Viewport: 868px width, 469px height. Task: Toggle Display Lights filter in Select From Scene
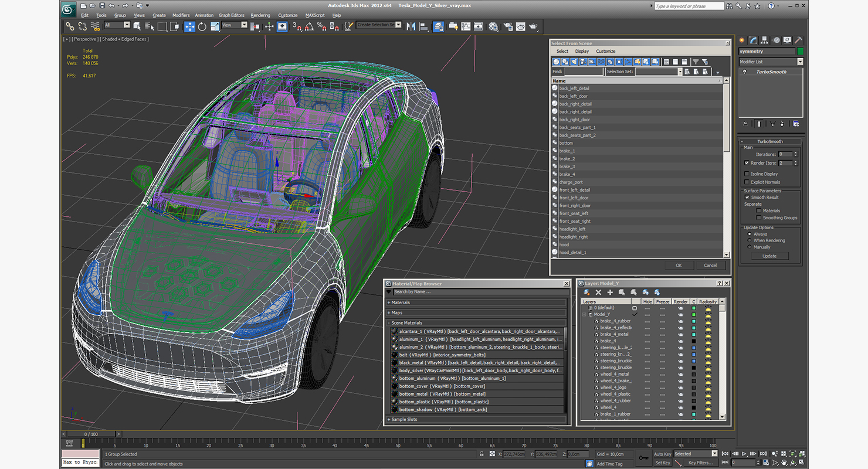point(575,62)
